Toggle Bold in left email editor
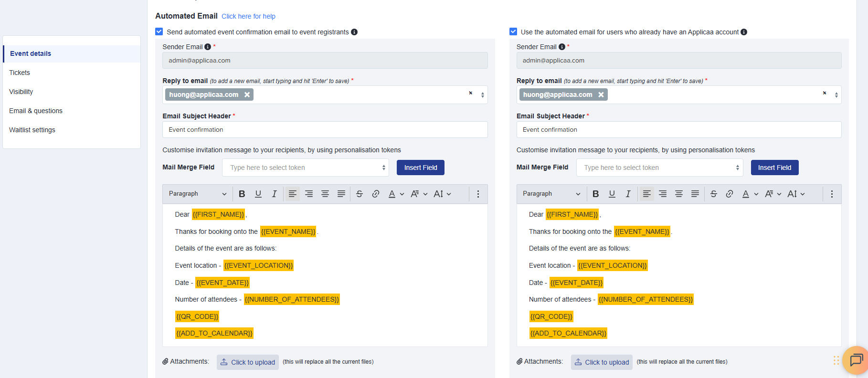Screen dimensions: 868x378 242,194
